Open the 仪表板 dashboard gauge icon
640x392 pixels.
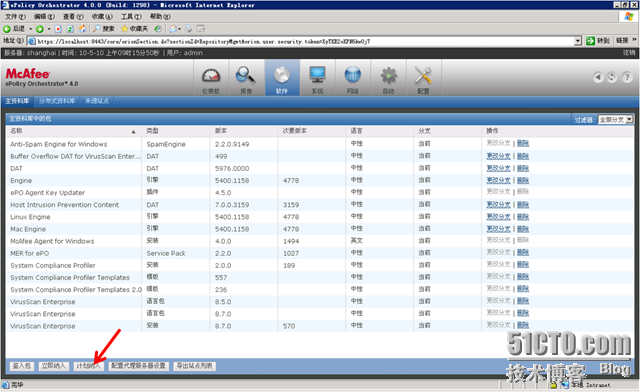click(211, 76)
